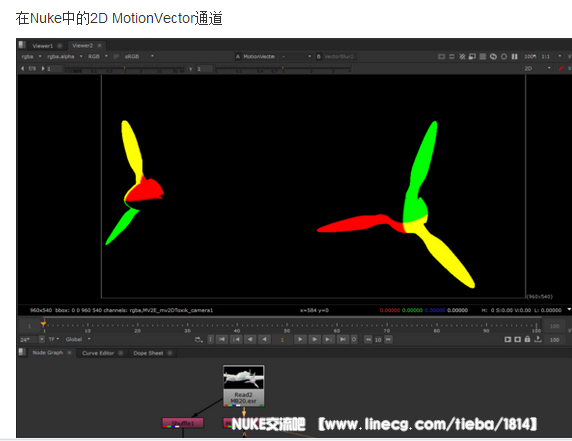Skip back by the frame increment

368,340
